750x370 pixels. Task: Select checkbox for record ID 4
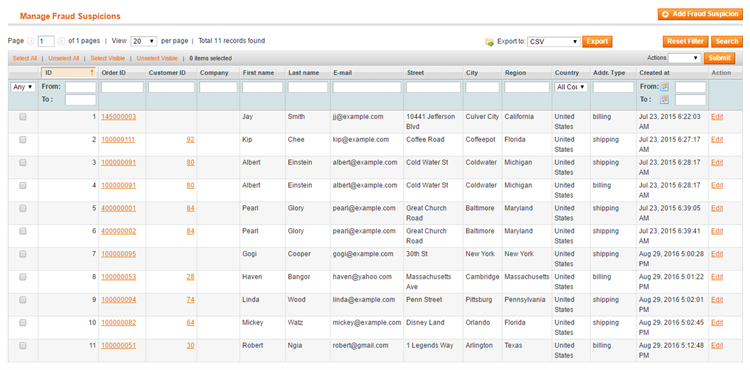point(22,185)
